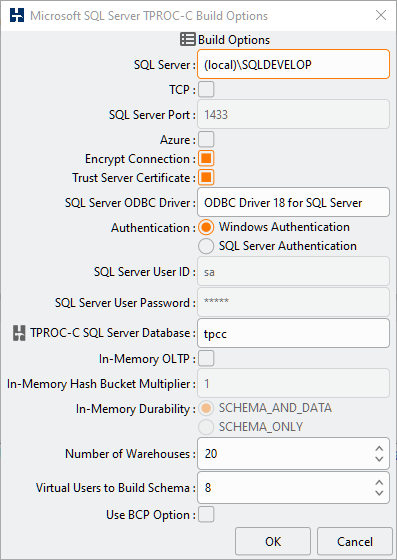This screenshot has height=560, width=397.
Task: Click the Cancel button
Action: pos(355,541)
